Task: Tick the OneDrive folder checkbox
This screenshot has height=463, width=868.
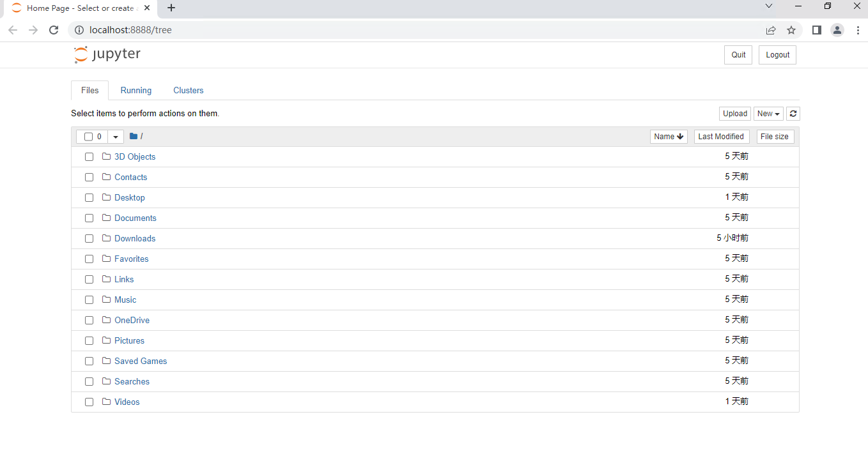Action: pyautogui.click(x=89, y=321)
